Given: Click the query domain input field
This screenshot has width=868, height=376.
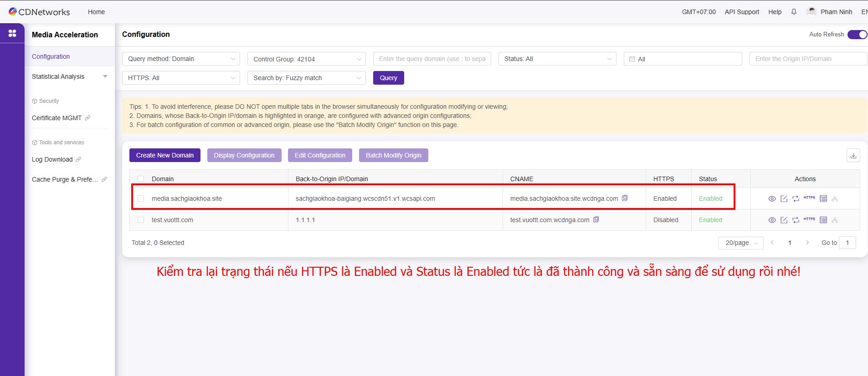Looking at the screenshot, I should (x=431, y=59).
